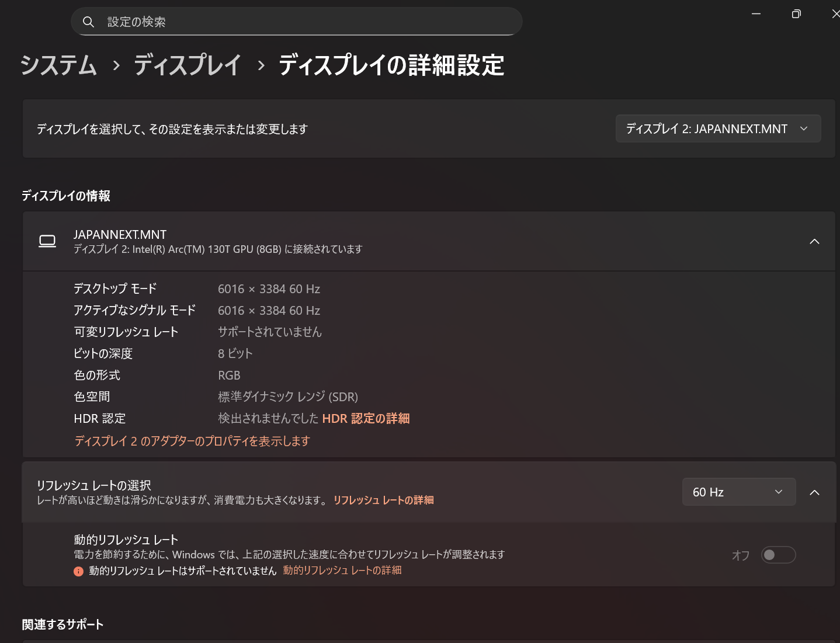
Task: Open the ディスプレイ 2: JAPANNEXT.MNT display dropdown
Action: click(x=718, y=128)
